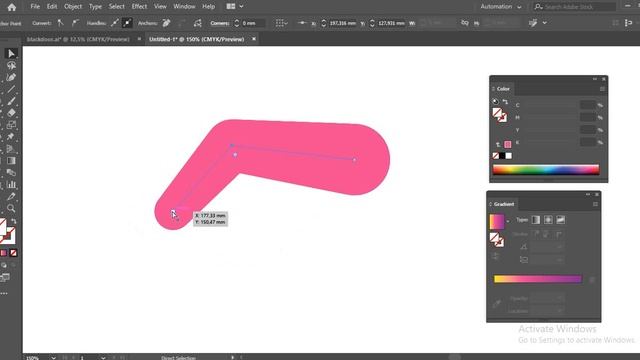Select the Line Segment tool
This screenshot has height=360, width=640.
(x=11, y=89)
